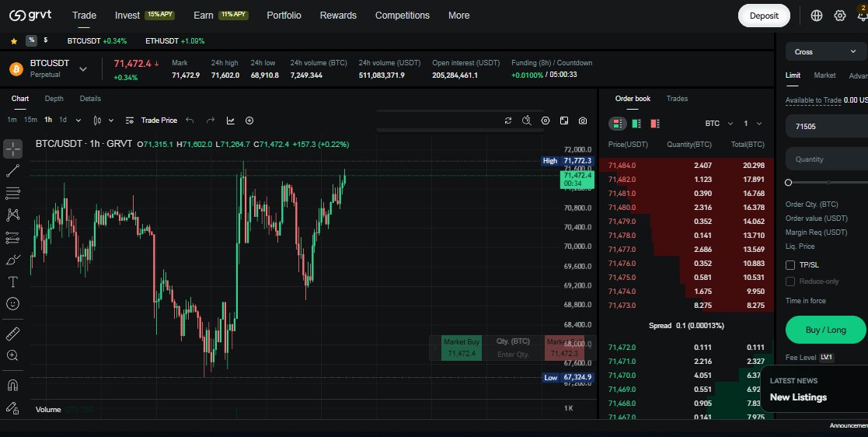The width and height of the screenshot is (868, 437).
Task: Open the forecasting and measurement tools
Action: (x=12, y=238)
